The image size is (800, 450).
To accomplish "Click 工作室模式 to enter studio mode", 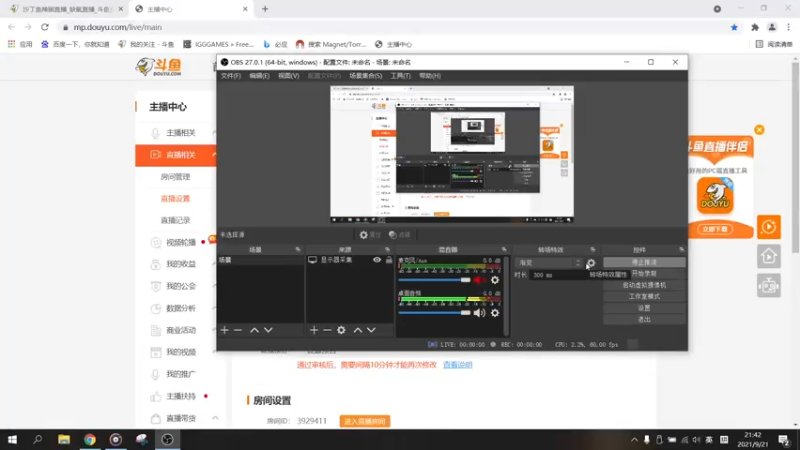I will click(x=644, y=296).
